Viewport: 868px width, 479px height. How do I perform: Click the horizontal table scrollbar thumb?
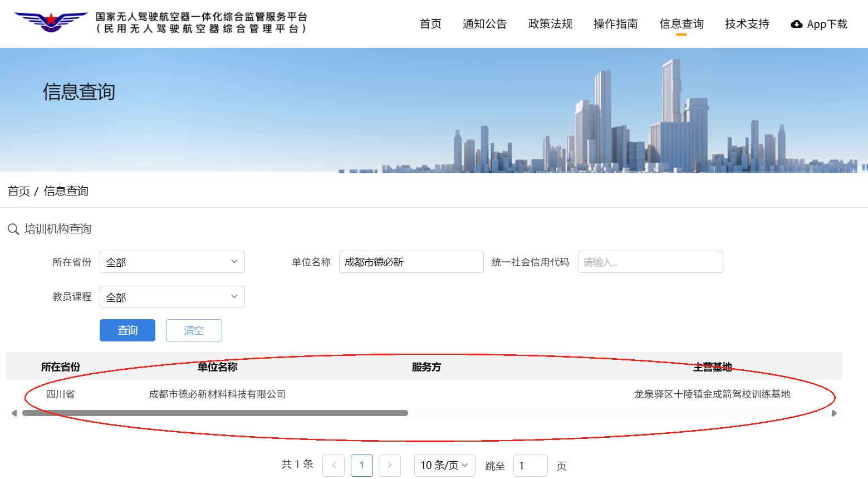point(215,413)
